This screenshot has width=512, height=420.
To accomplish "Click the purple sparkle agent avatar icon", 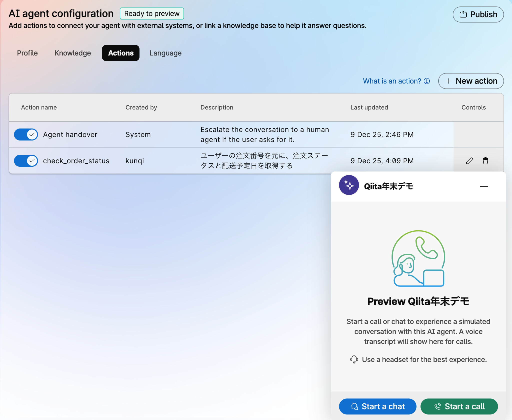I will coord(349,185).
